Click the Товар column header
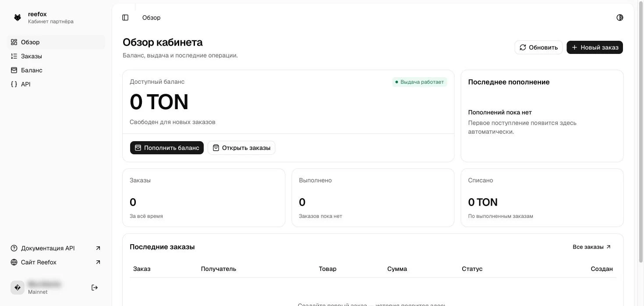Viewport: 644px width, 306px height. 328,269
